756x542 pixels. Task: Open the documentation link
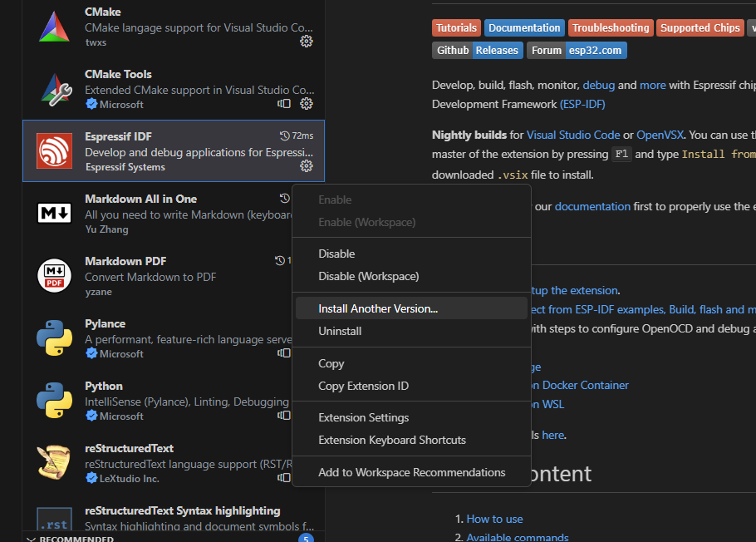point(592,206)
